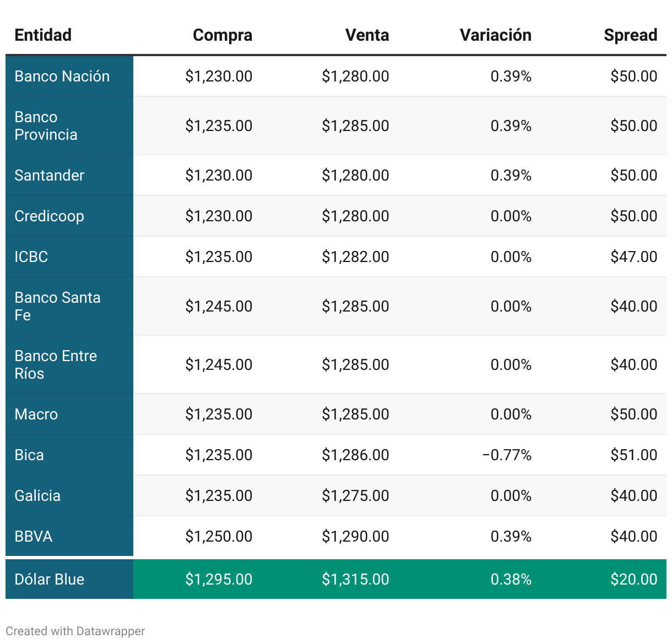Viewport: 672px width, 644px height.
Task: Click the Venta column header
Action: click(367, 35)
